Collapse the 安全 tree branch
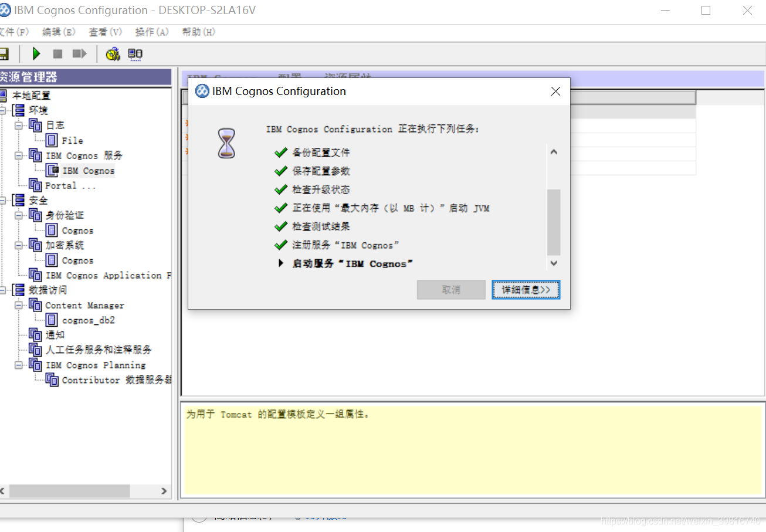The width and height of the screenshot is (766, 532). pyautogui.click(x=2, y=201)
